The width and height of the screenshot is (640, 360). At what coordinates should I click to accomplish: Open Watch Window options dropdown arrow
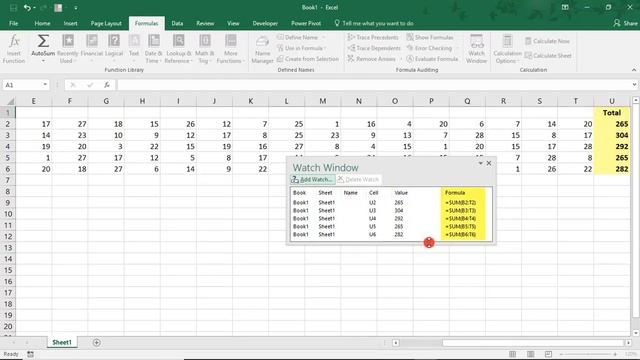[x=480, y=163]
